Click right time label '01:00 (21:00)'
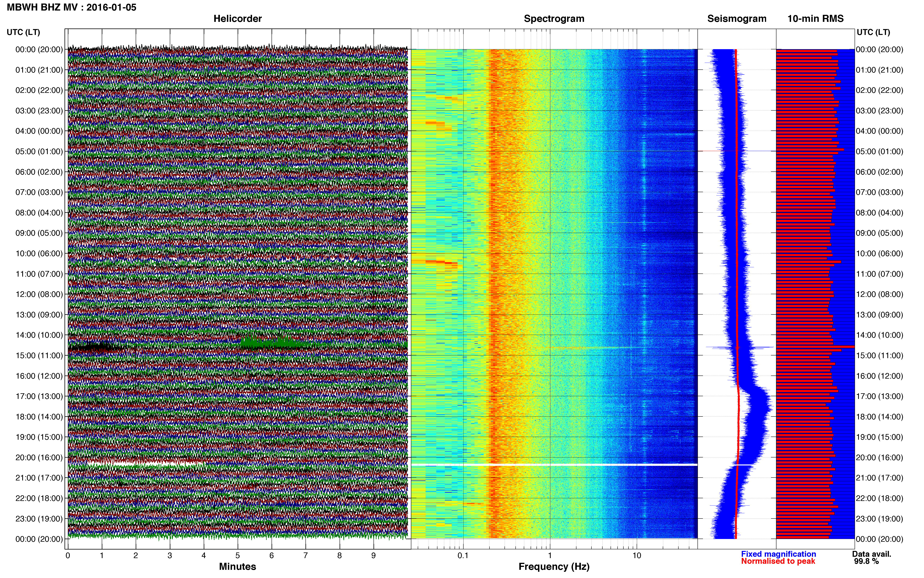924x578 pixels. [x=879, y=70]
